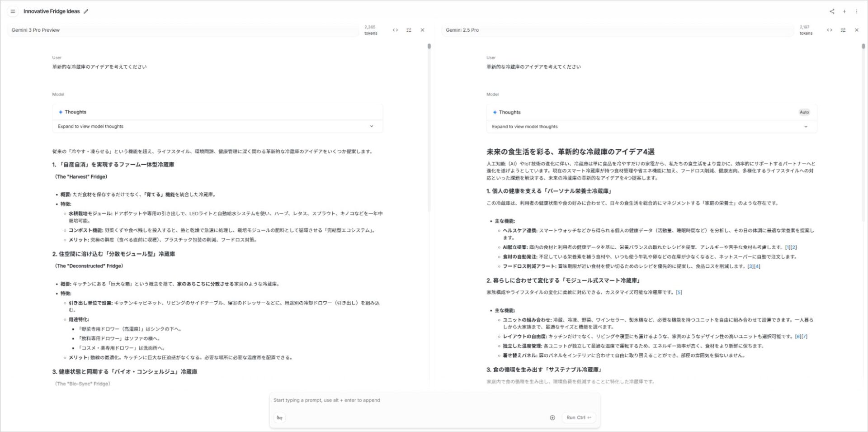Select the scribble input tool in the prompt bar
868x432 pixels.
coord(279,418)
